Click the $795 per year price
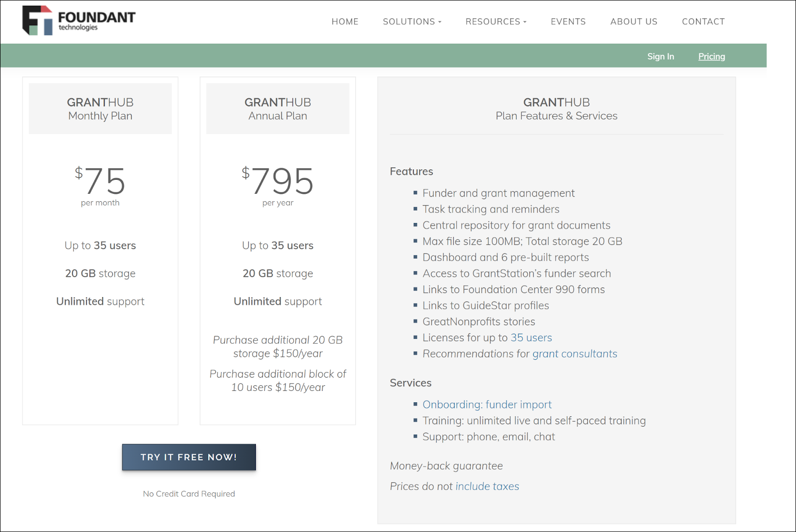 (x=278, y=186)
